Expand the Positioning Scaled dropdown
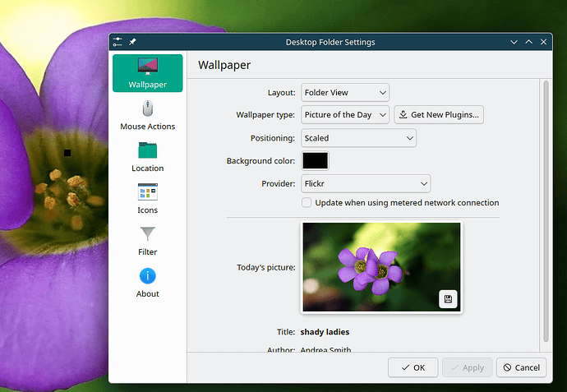 pos(358,138)
